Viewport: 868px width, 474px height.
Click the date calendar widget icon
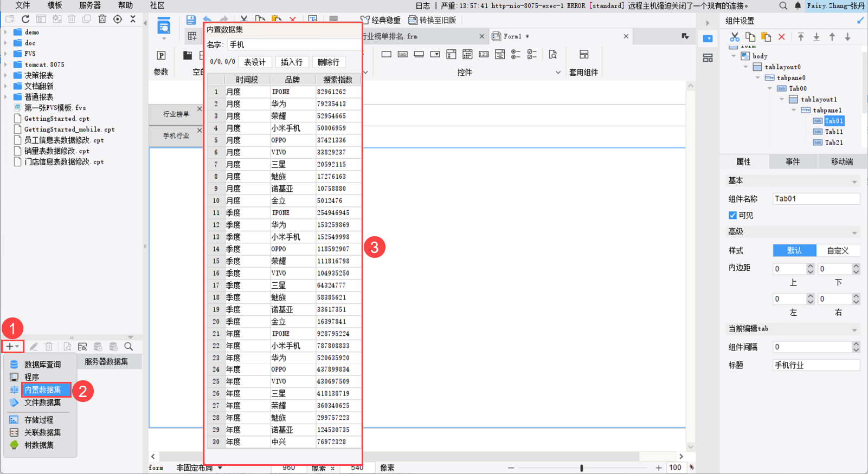tap(467, 54)
